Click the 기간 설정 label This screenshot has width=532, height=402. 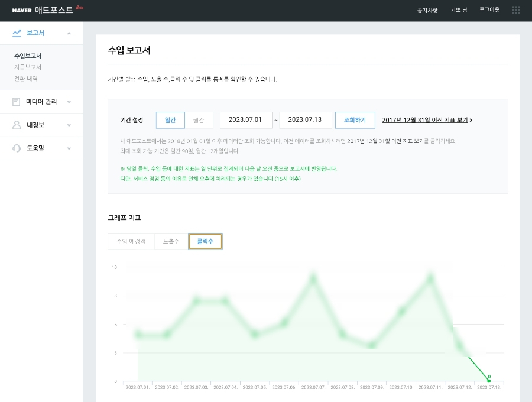[132, 120]
